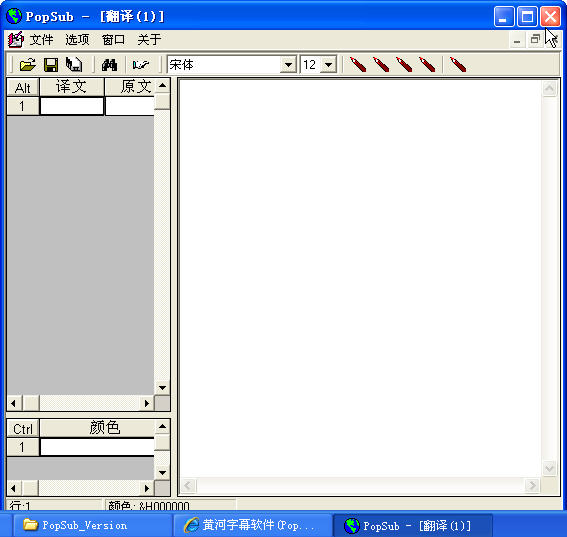Click the save-all multiple disks icon

click(x=74, y=65)
